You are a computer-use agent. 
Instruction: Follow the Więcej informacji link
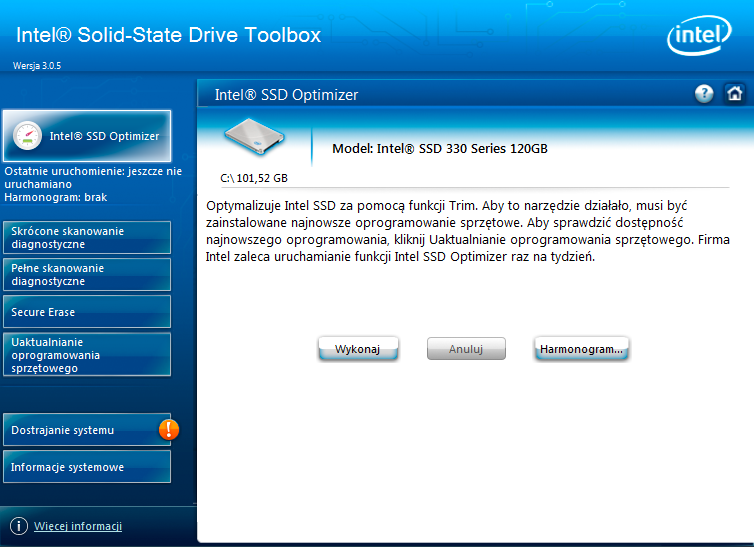point(78,526)
